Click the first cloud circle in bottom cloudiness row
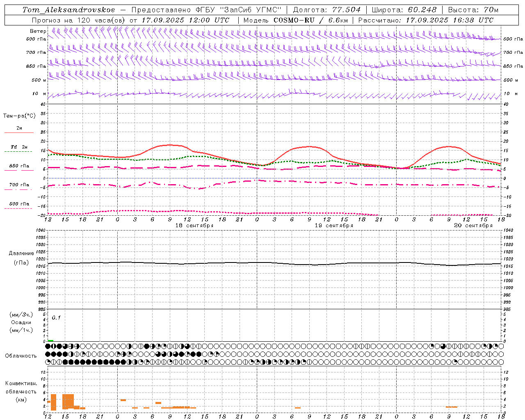525x420 pixels. point(48,362)
